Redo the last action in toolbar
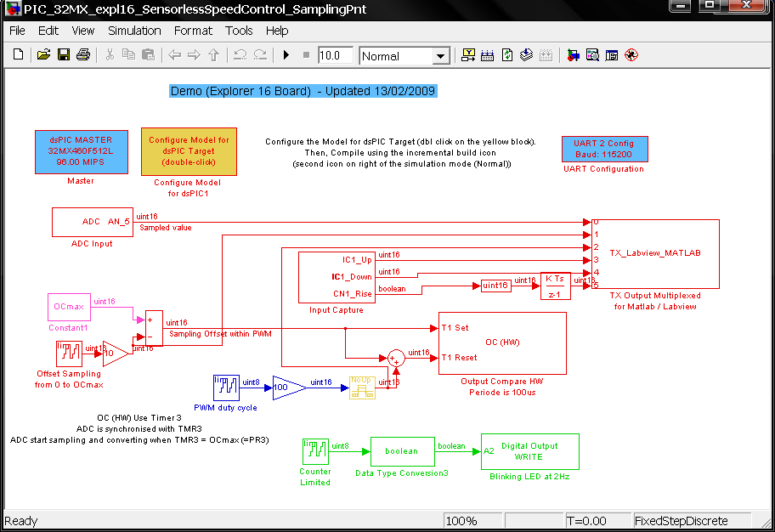The height and width of the screenshot is (532, 775). pyautogui.click(x=260, y=55)
